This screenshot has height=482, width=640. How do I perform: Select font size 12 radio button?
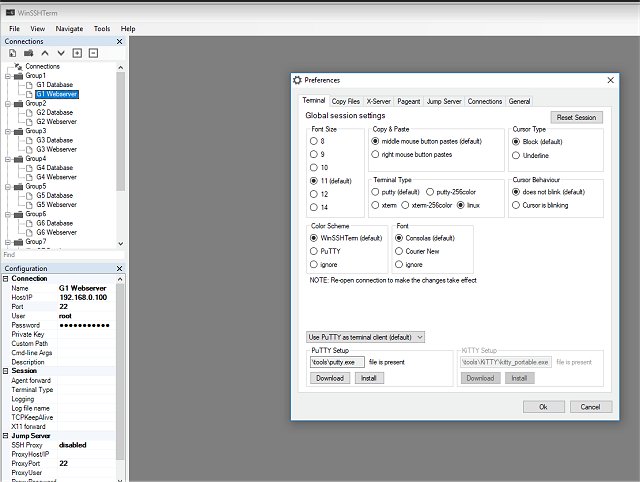(x=313, y=194)
